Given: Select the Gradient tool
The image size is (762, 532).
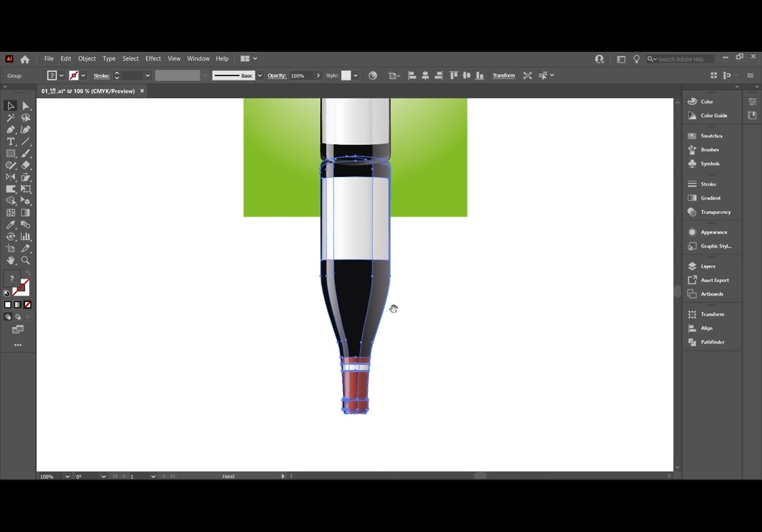Looking at the screenshot, I should (x=26, y=213).
